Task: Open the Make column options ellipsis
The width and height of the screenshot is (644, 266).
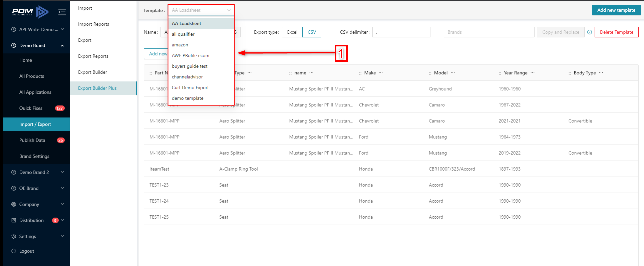Action: point(381,73)
